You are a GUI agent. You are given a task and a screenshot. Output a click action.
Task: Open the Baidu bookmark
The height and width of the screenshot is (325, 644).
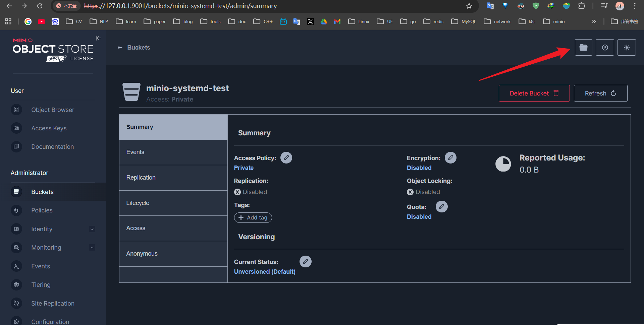(55, 21)
